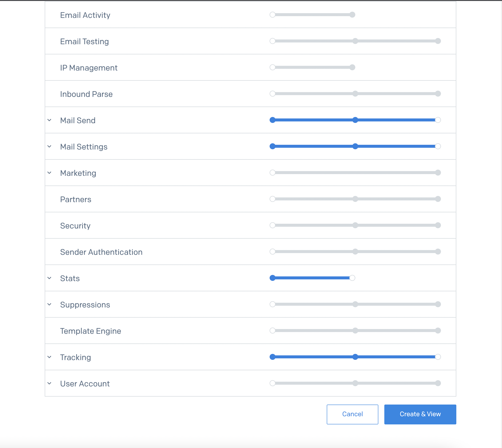The width and height of the screenshot is (502, 448).
Task: Set Sender Authentication slider to the rightmost stop
Action: coord(438,252)
